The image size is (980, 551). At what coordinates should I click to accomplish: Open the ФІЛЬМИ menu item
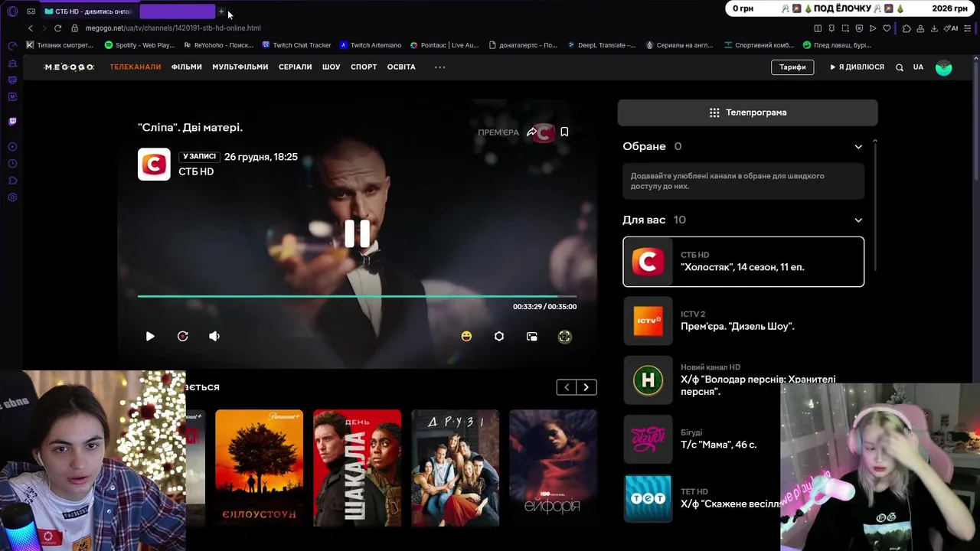pyautogui.click(x=187, y=67)
